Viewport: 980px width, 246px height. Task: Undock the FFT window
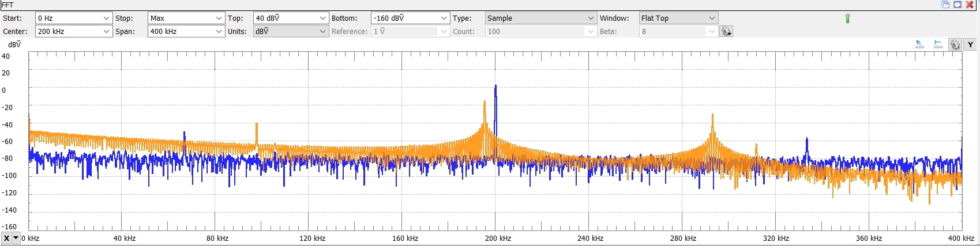pyautogui.click(x=945, y=5)
